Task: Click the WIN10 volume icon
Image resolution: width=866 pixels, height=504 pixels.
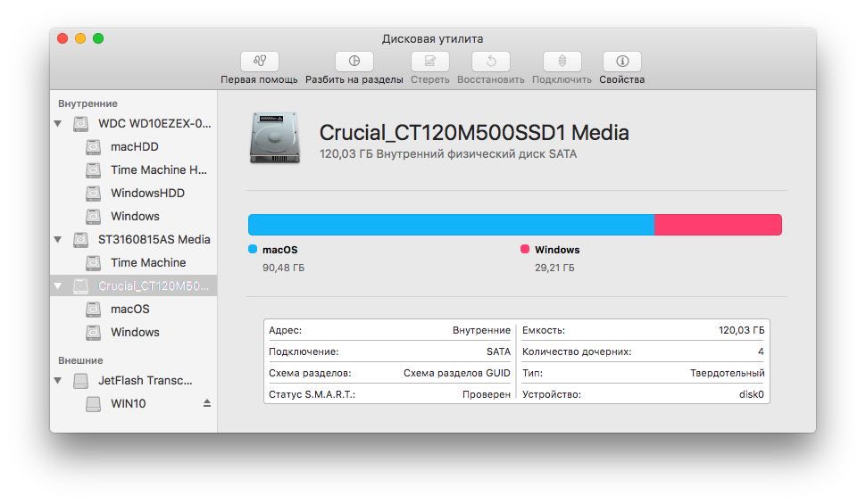Action: tap(94, 403)
